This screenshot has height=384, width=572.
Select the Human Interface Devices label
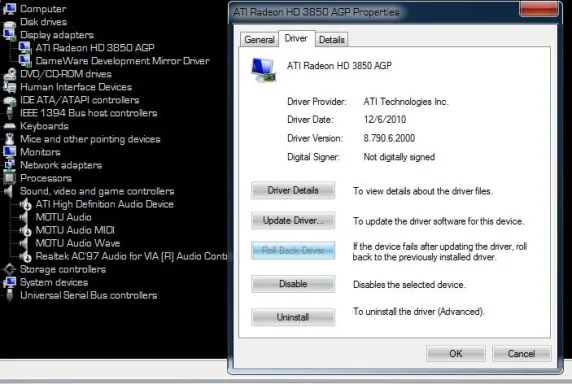(x=76, y=87)
